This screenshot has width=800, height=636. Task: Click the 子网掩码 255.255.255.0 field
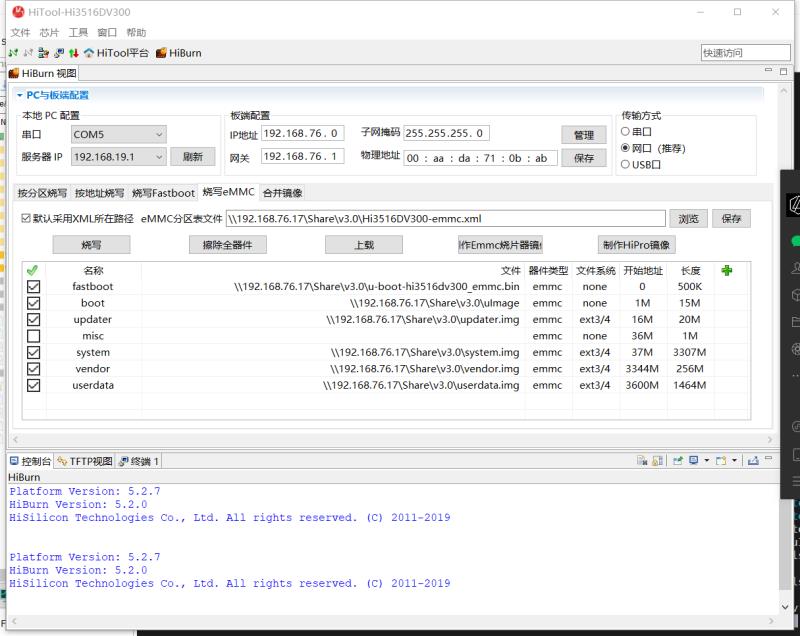446,133
